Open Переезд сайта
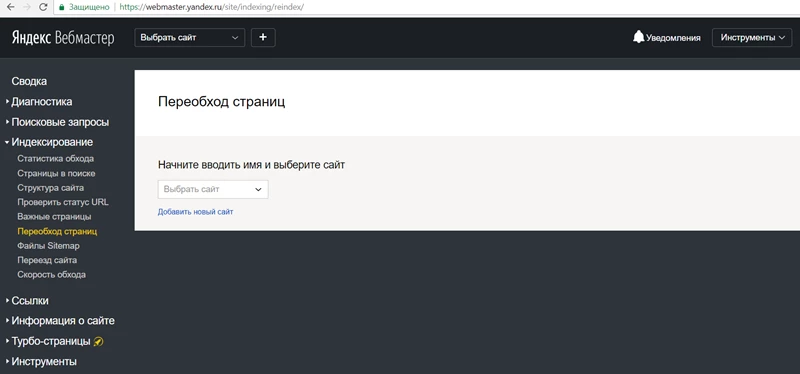The image size is (800, 374). click(x=47, y=260)
